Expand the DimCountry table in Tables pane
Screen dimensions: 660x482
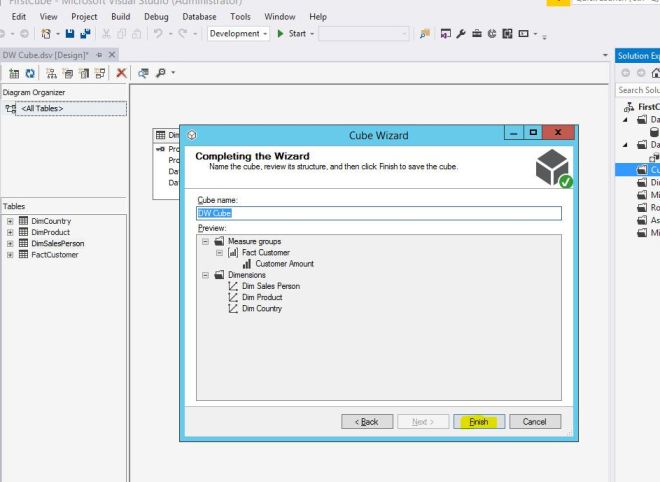click(x=9, y=221)
